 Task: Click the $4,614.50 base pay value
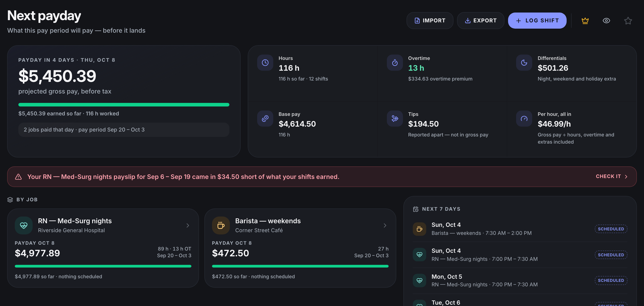pos(297,124)
